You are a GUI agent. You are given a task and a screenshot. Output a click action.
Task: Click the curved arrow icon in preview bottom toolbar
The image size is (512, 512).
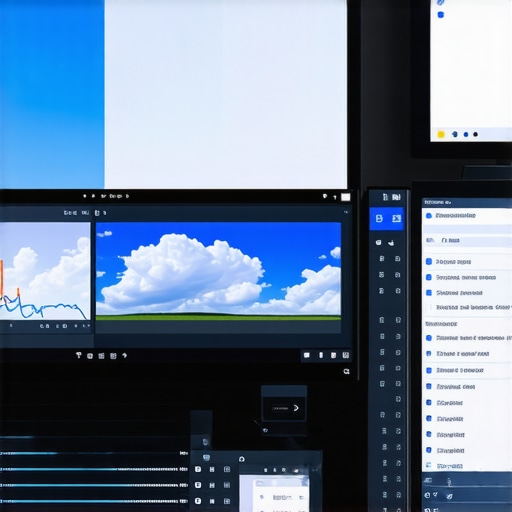pos(125,355)
